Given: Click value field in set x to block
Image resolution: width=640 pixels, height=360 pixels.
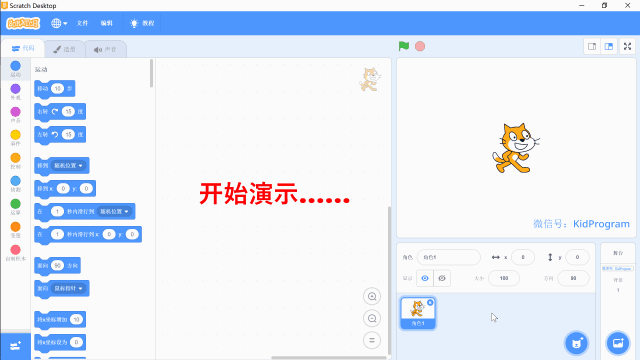Looking at the screenshot, I should [76, 342].
